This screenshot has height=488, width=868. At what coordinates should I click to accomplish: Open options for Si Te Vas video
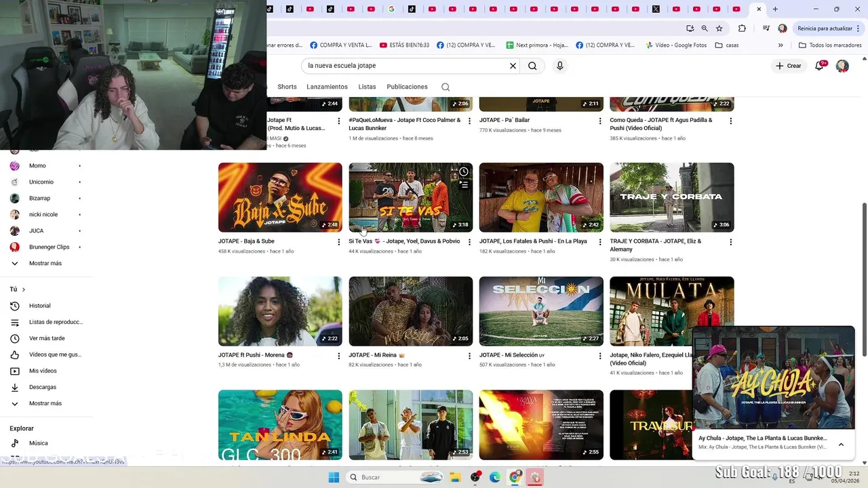(469, 242)
